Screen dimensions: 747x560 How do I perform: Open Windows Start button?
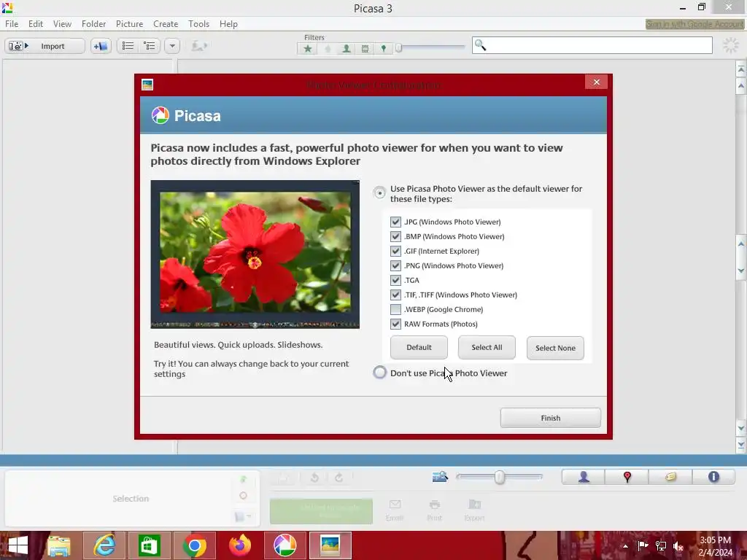click(x=18, y=545)
